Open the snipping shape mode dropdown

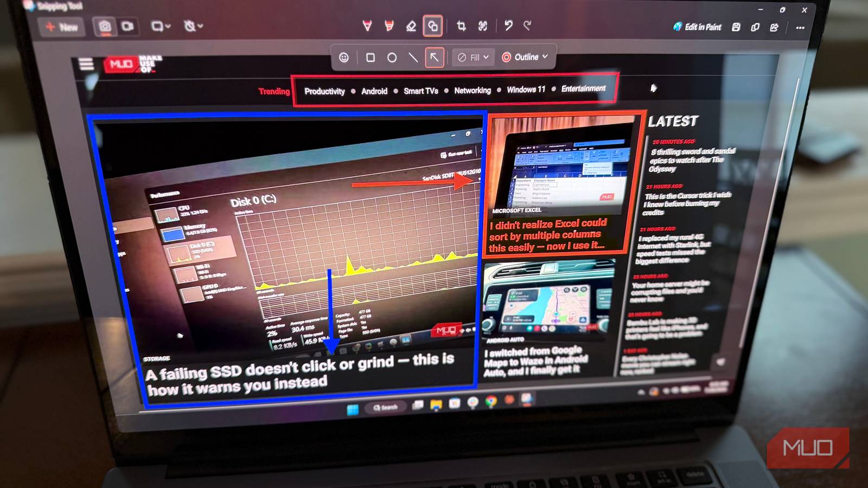coord(161,26)
